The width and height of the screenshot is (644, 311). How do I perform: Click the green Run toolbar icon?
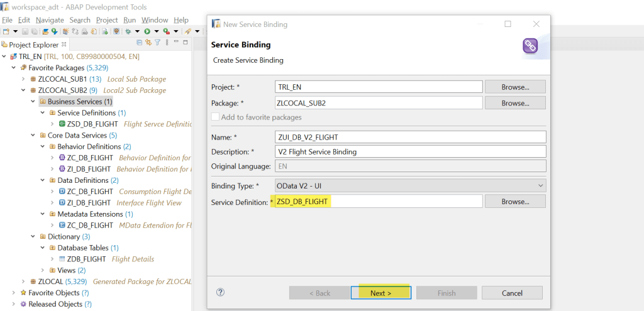coord(147,31)
